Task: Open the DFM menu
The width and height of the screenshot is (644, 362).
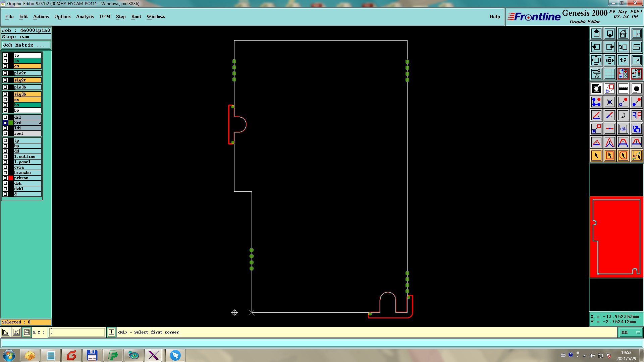Action: click(x=105, y=16)
